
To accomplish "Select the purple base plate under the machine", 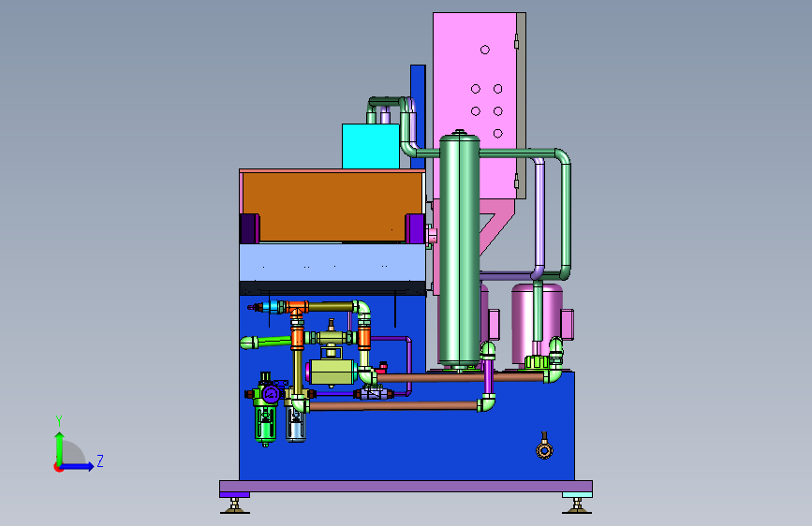I will tap(406, 486).
